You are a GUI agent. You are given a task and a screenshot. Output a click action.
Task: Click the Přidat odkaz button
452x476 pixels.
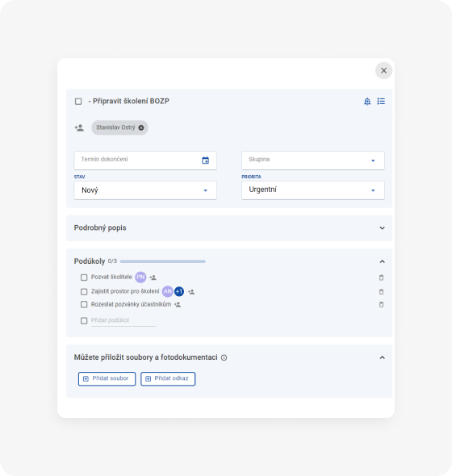pyautogui.click(x=168, y=379)
